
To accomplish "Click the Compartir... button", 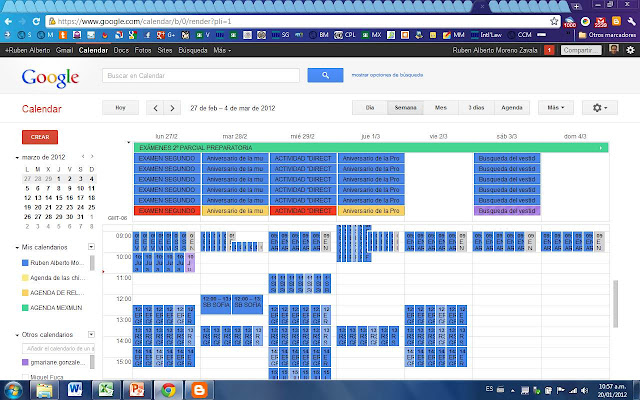I will point(581,50).
